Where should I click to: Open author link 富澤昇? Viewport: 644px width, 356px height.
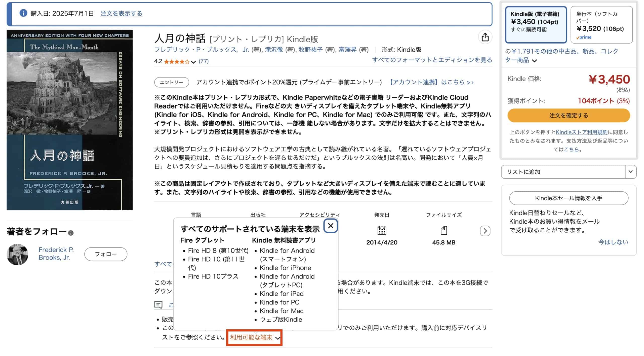(x=348, y=50)
